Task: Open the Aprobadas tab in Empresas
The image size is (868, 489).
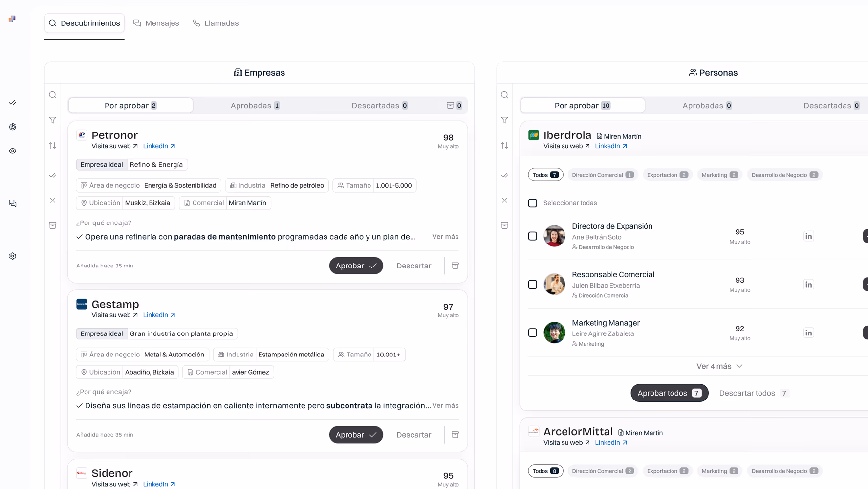Action: coord(255,106)
